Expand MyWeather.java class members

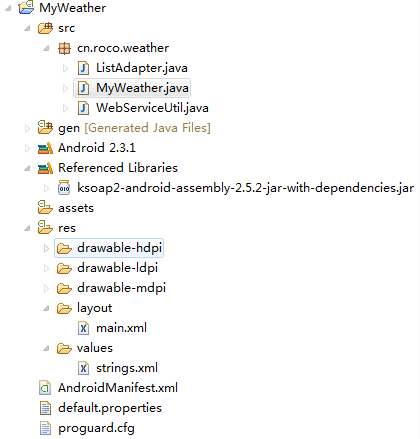(65, 88)
